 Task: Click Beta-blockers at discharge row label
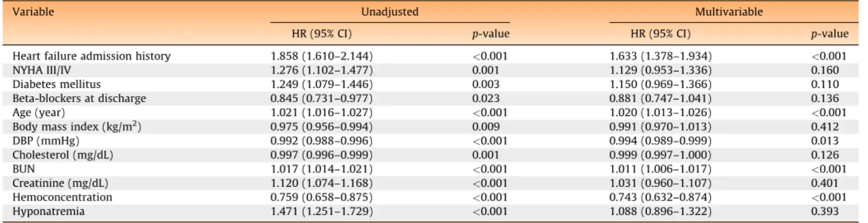(x=79, y=98)
